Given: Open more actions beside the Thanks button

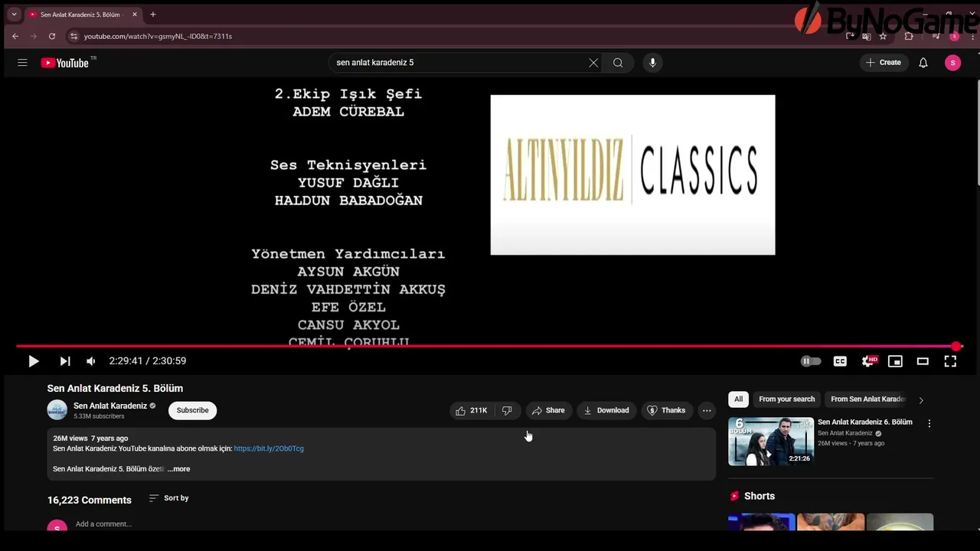Looking at the screenshot, I should pyautogui.click(x=707, y=411).
